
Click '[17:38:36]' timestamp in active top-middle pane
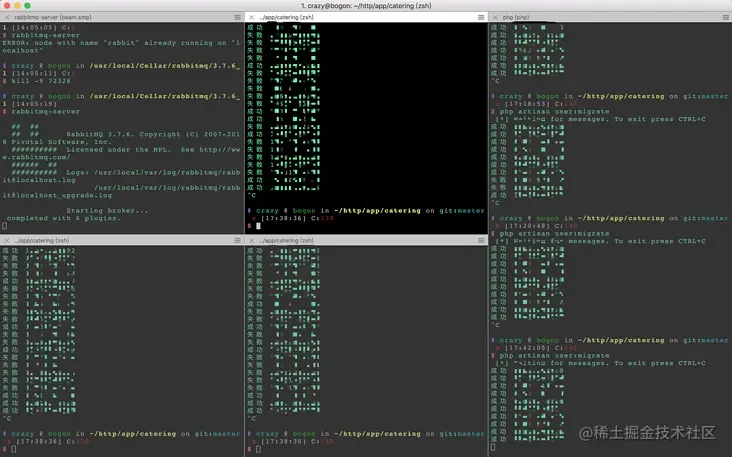pyautogui.click(x=283, y=218)
